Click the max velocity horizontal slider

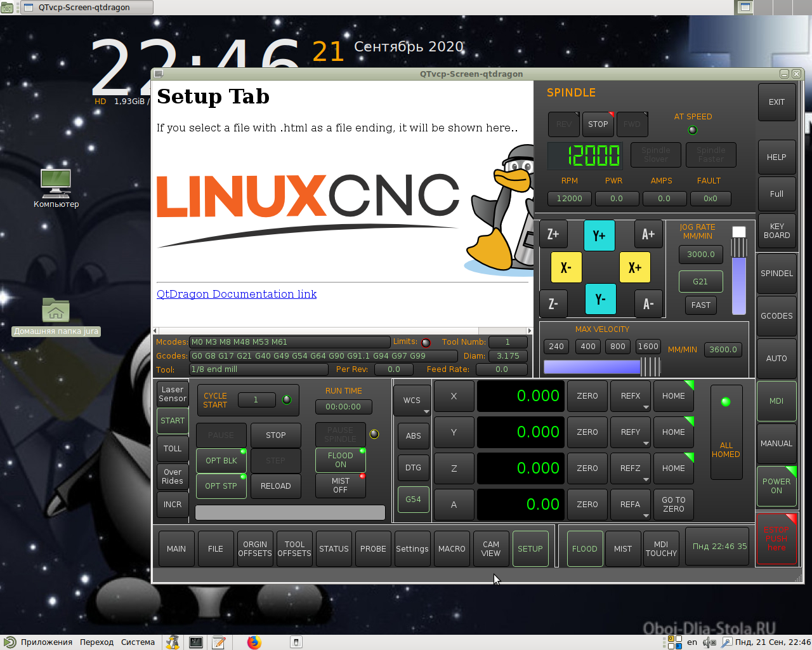pos(603,366)
